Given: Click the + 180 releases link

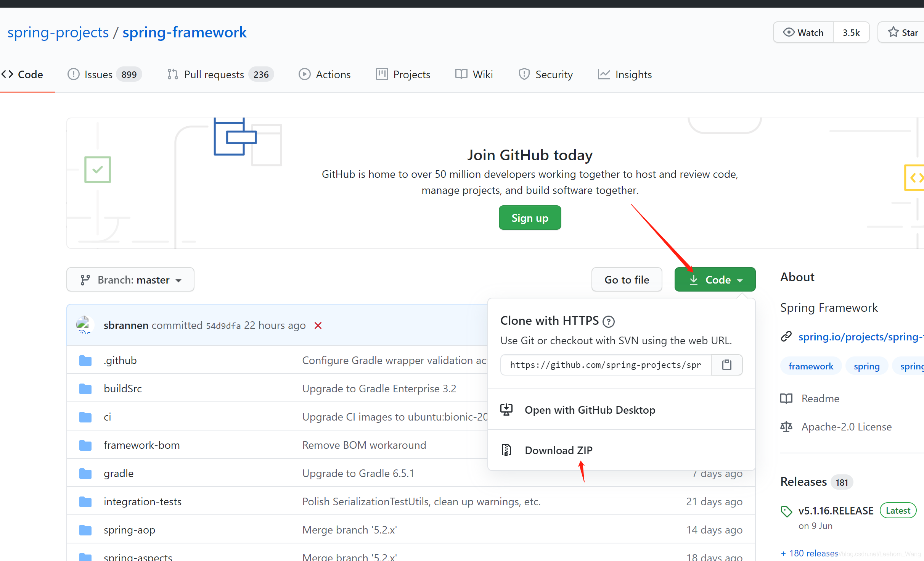Looking at the screenshot, I should [x=809, y=553].
